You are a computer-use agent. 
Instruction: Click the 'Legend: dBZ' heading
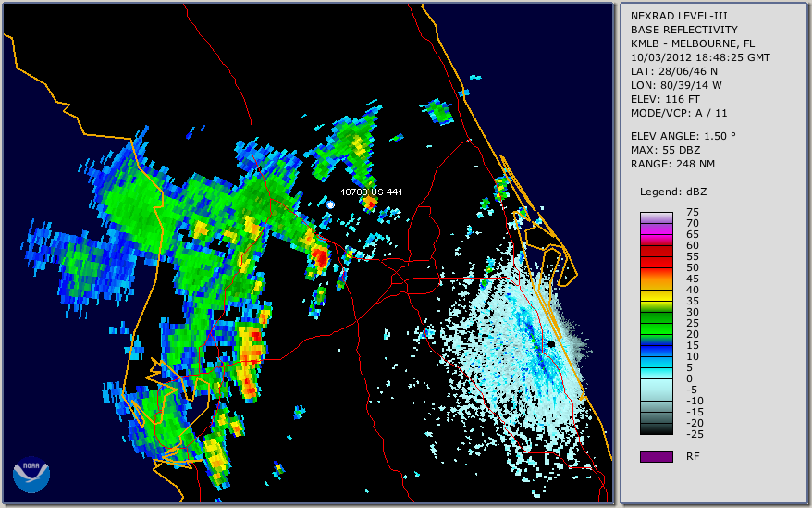(673, 192)
